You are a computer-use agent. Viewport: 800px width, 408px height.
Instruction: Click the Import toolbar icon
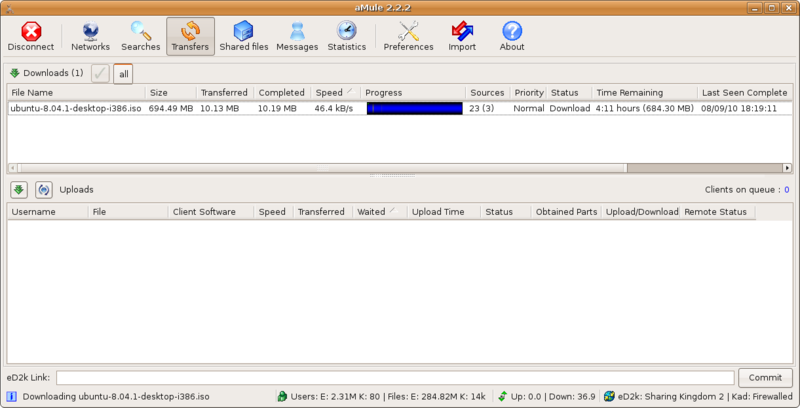[462, 36]
